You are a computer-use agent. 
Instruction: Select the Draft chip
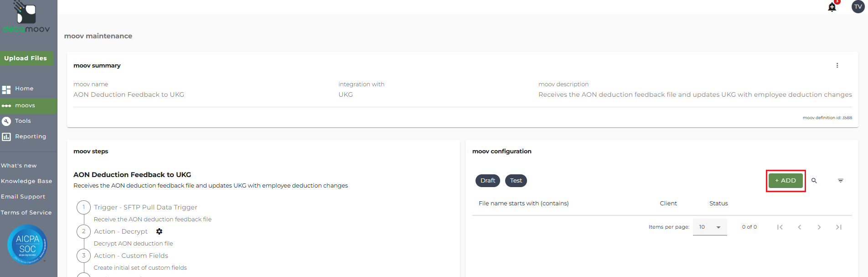[488, 181]
